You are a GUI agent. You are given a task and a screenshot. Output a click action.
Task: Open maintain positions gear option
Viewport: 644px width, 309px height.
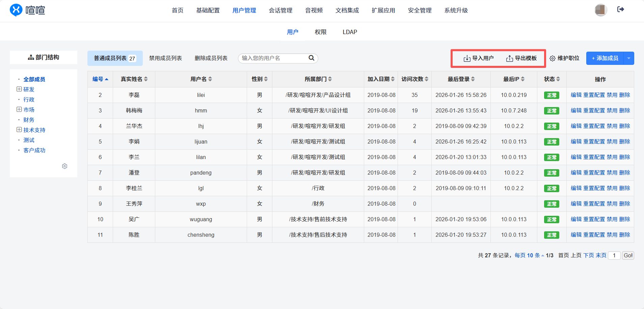(553, 58)
